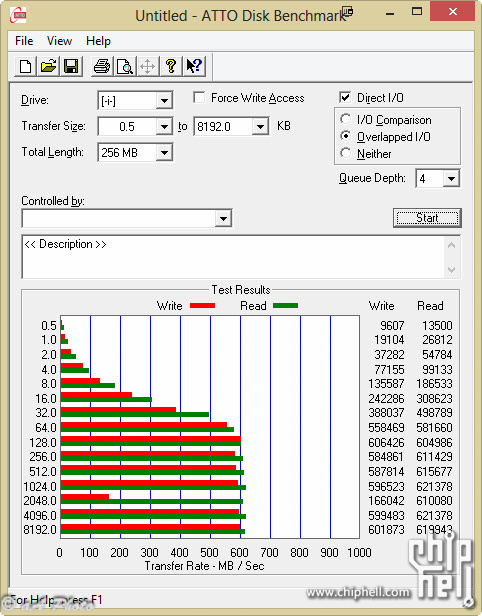Click the yellow question mark About icon

[x=171, y=66]
